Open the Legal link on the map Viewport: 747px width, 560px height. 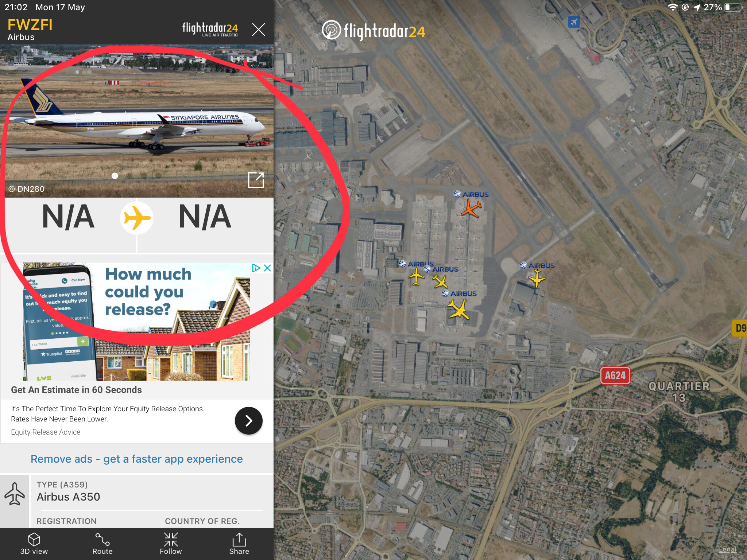[727, 549]
